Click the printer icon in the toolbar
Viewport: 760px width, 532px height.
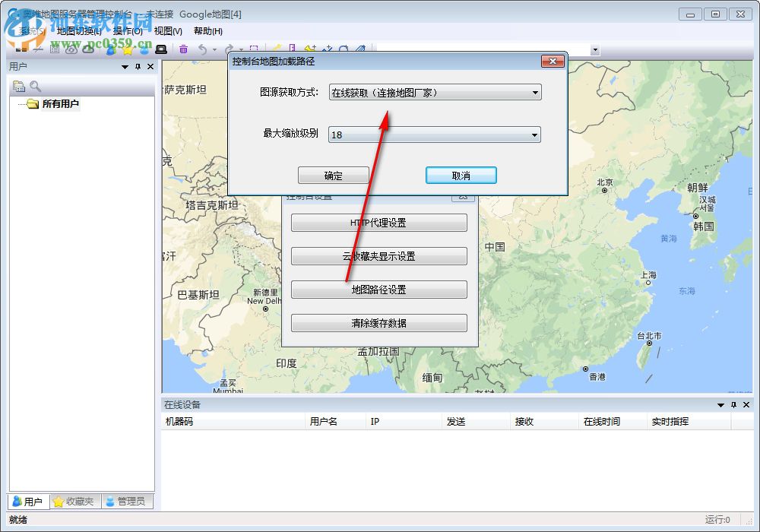161,49
